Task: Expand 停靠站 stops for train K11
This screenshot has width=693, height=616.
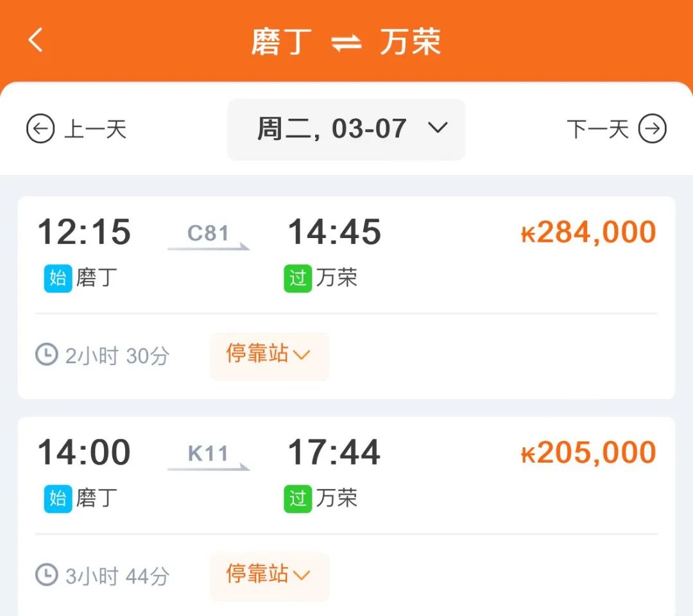Action: tap(269, 576)
